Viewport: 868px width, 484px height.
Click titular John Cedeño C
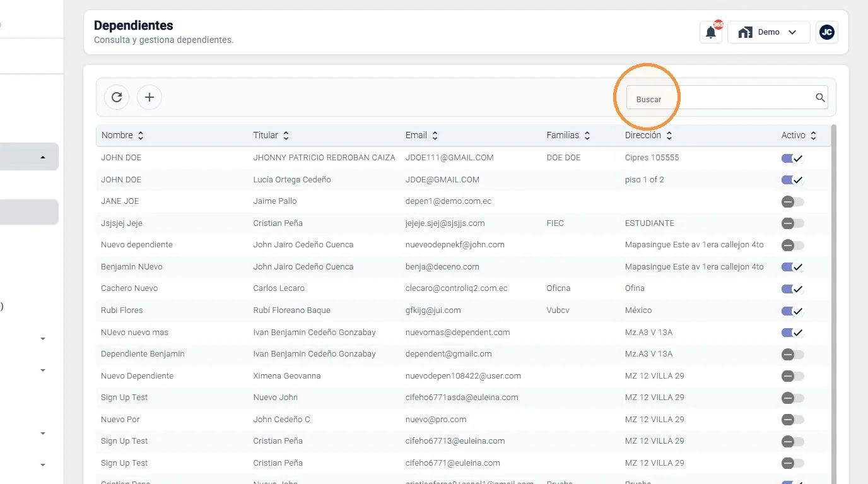(x=282, y=420)
